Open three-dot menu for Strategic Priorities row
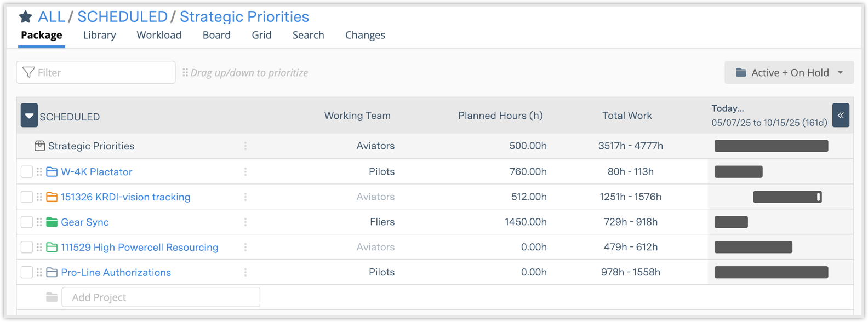The image size is (868, 322). [x=245, y=146]
